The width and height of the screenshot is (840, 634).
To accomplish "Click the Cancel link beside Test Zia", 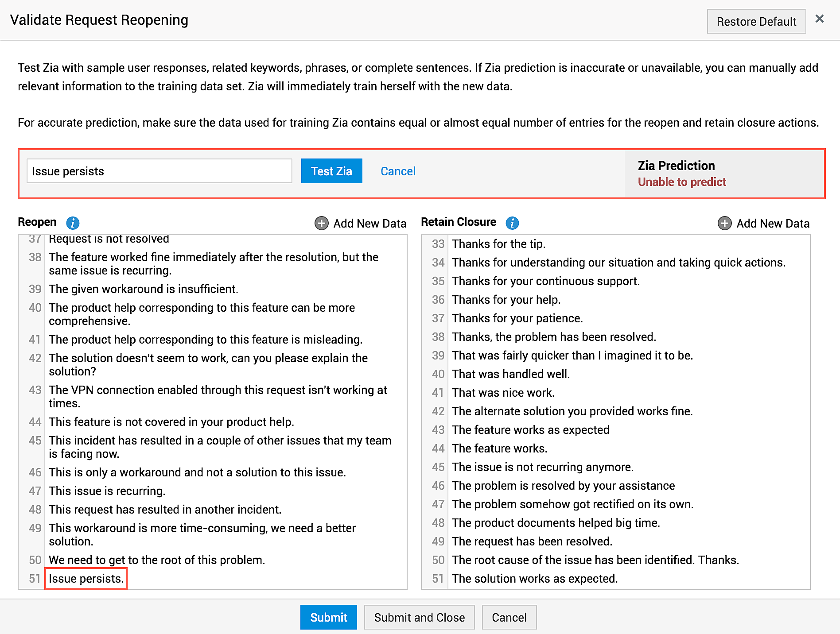I will (x=398, y=171).
